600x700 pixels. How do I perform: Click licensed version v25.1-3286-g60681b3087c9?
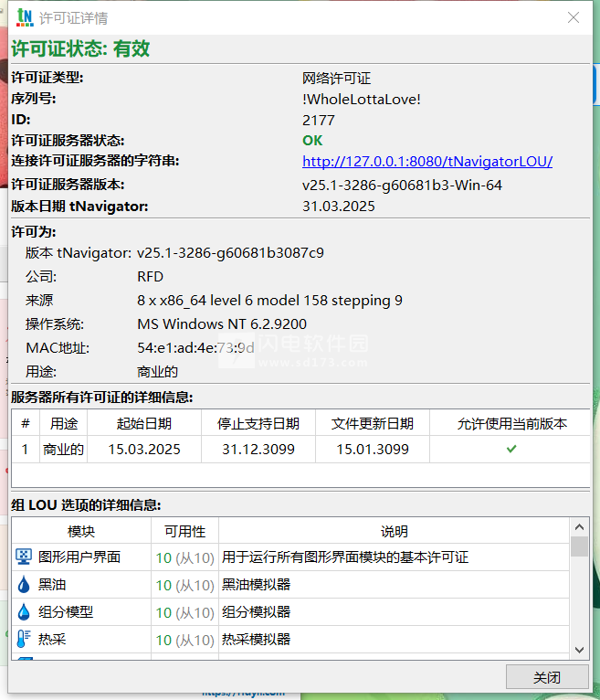click(230, 253)
